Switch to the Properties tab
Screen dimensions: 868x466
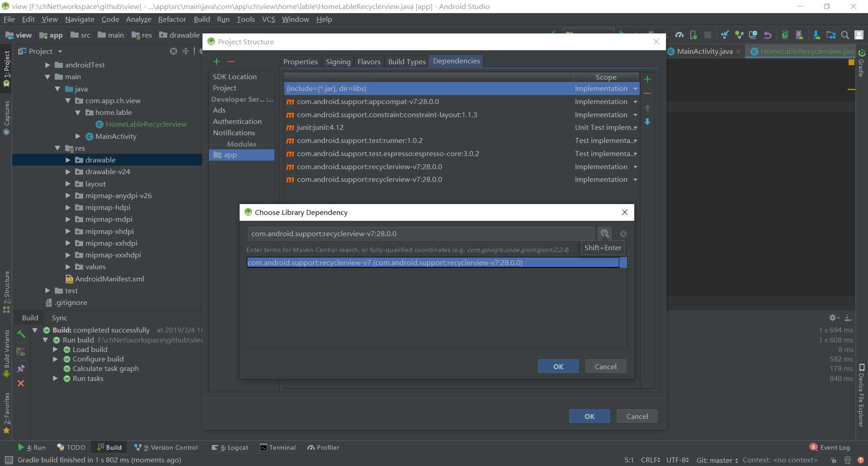[x=300, y=62]
